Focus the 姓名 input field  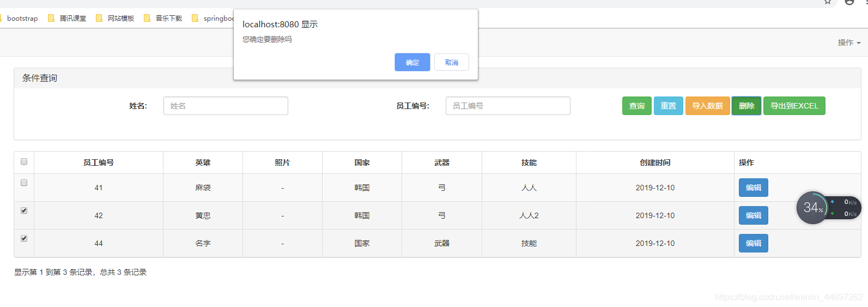(226, 106)
